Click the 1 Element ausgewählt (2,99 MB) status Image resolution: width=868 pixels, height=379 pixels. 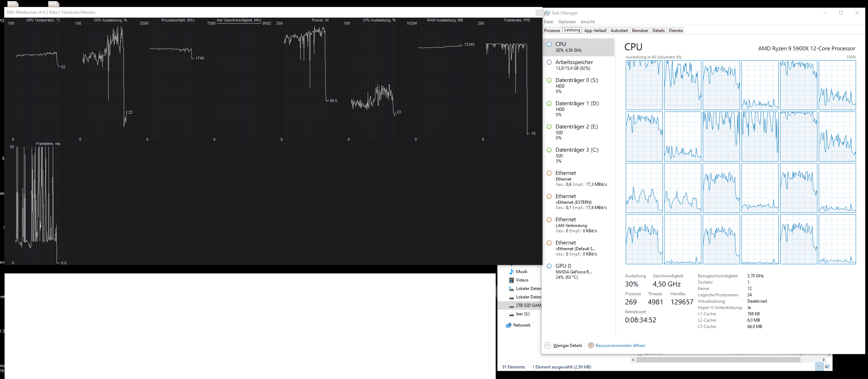coord(561,367)
